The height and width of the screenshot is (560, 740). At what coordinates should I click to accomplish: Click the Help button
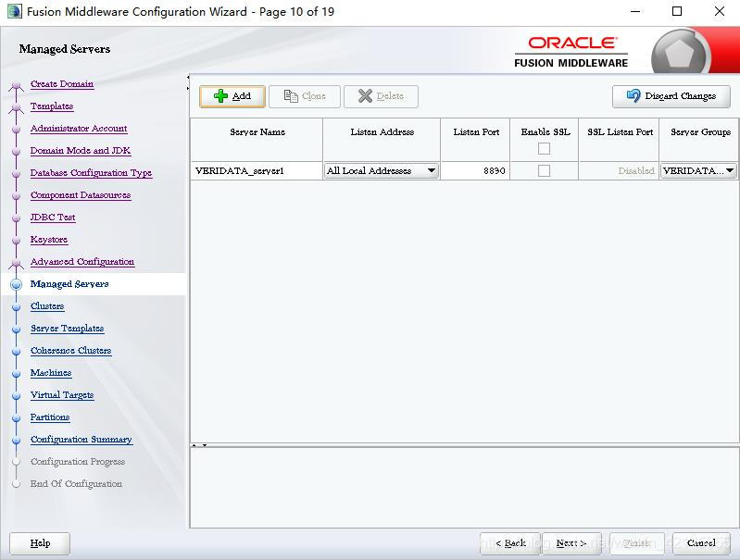pos(40,543)
